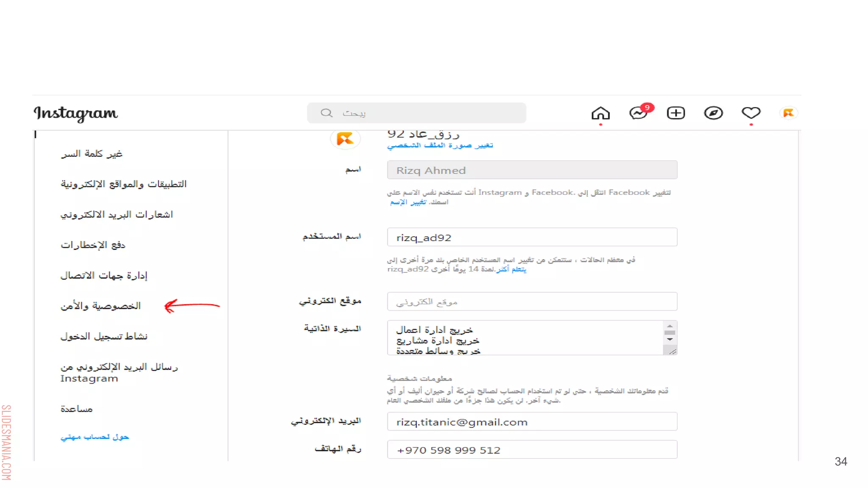
Task: Click professional account link at sidebar bottom
Action: tap(95, 437)
